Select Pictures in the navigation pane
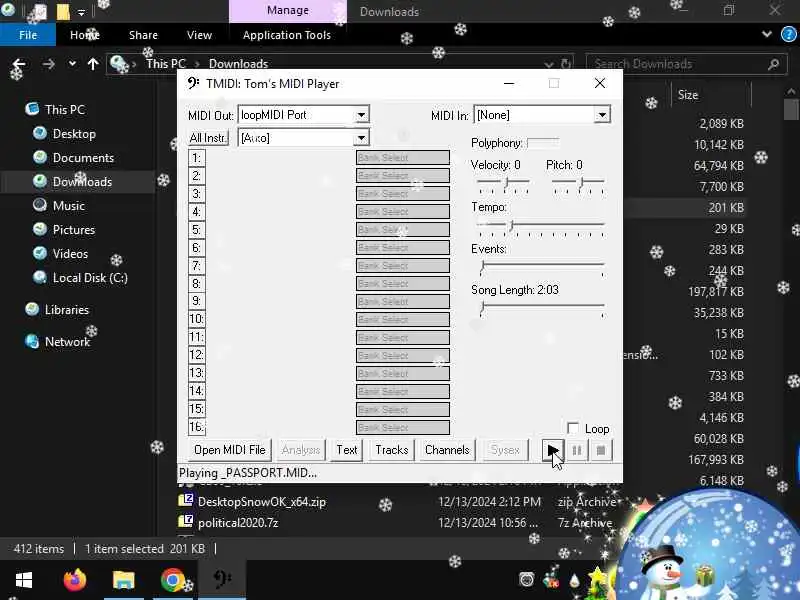800x600 pixels. 74,230
